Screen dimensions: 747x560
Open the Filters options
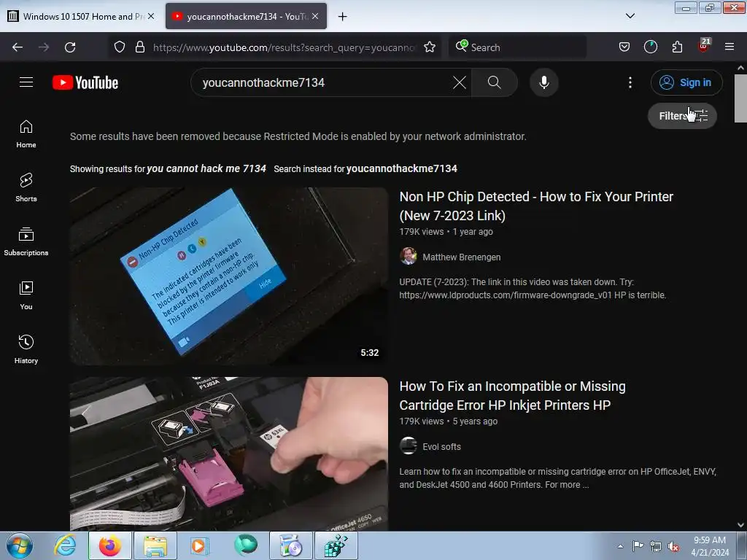[x=682, y=116]
